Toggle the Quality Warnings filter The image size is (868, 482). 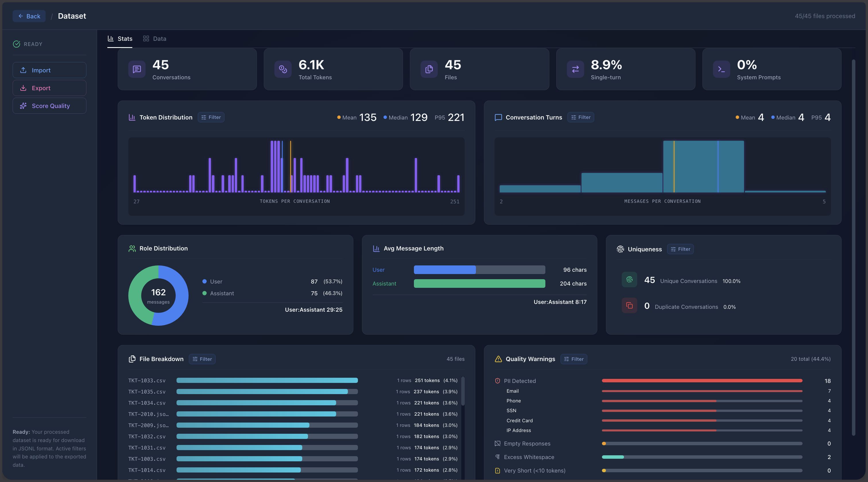coord(574,359)
